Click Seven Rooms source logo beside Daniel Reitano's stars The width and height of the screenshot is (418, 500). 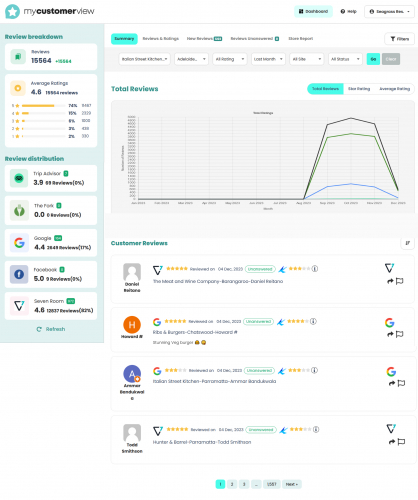158,270
